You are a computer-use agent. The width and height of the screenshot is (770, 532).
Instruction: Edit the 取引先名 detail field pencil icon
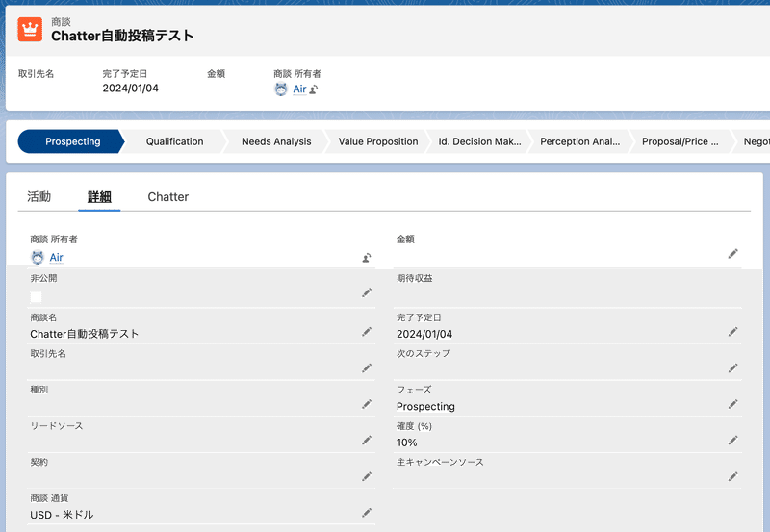367,368
